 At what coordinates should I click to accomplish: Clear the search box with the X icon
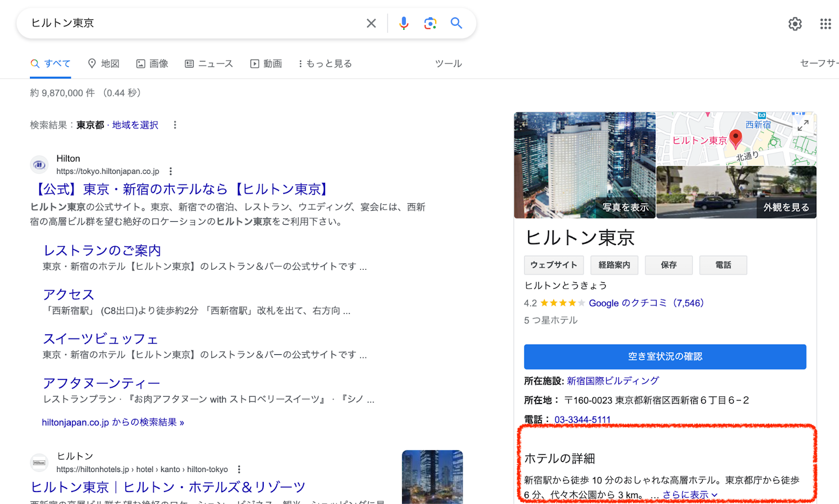[x=371, y=23]
